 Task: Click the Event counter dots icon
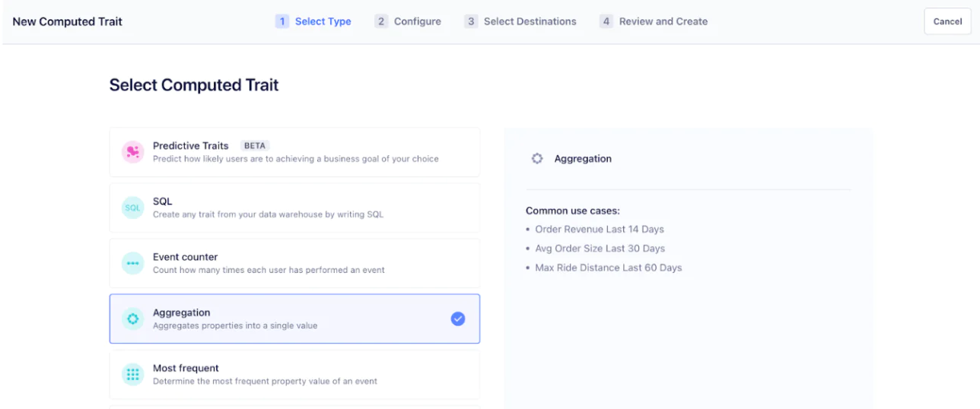[133, 263]
